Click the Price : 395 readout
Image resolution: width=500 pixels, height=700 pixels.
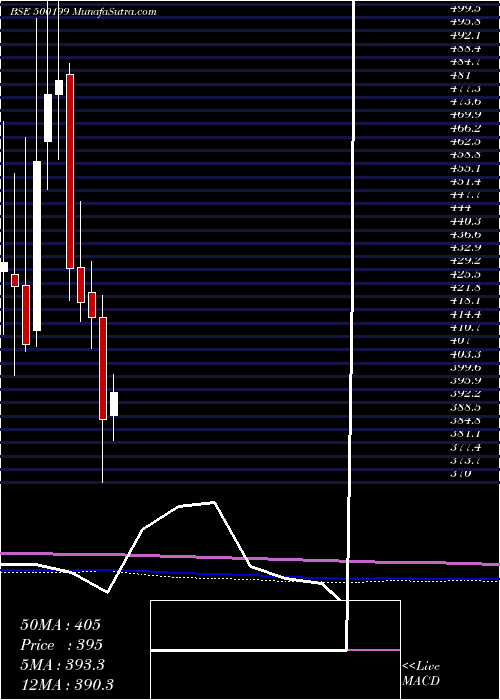tap(62, 645)
